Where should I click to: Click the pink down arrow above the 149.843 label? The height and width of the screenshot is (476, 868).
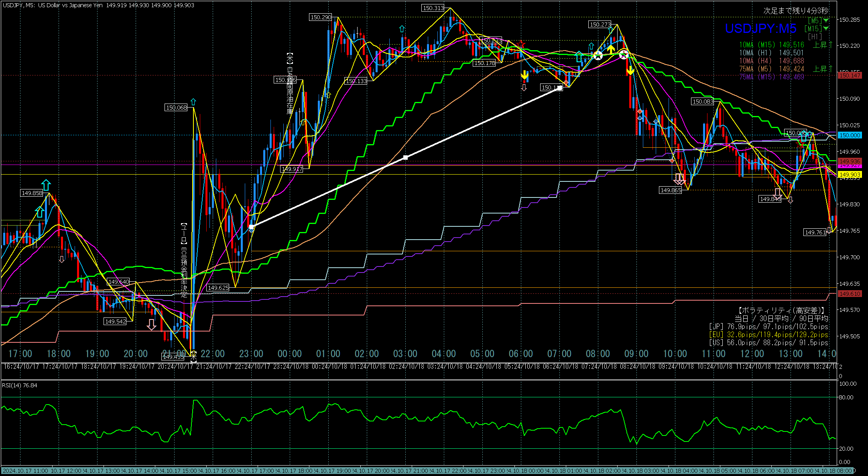777,194
